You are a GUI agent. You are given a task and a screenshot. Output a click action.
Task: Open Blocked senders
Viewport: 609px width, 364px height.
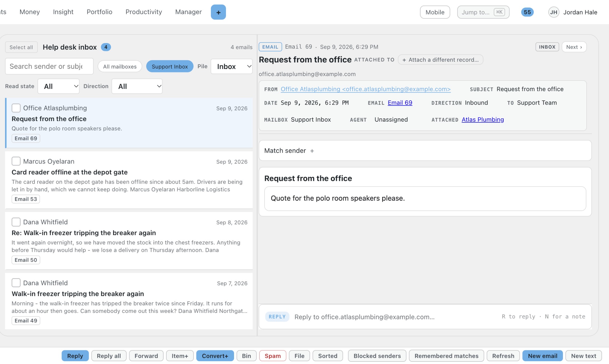click(x=377, y=356)
